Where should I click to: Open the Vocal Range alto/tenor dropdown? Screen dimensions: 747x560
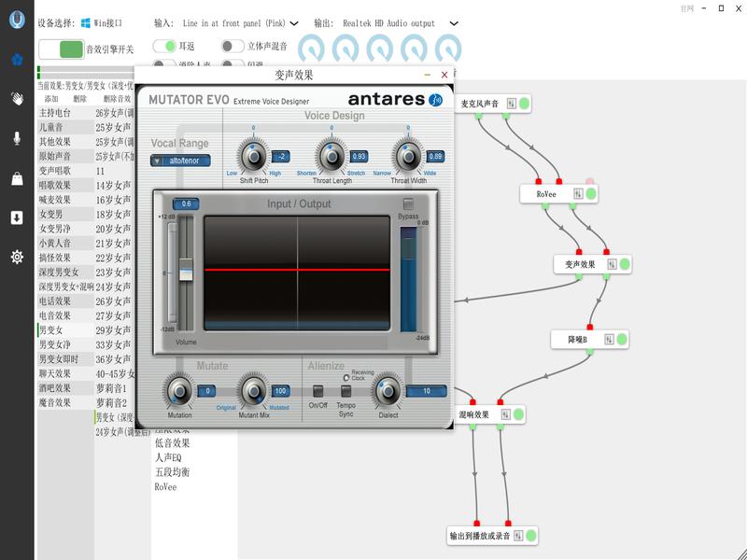click(x=180, y=161)
